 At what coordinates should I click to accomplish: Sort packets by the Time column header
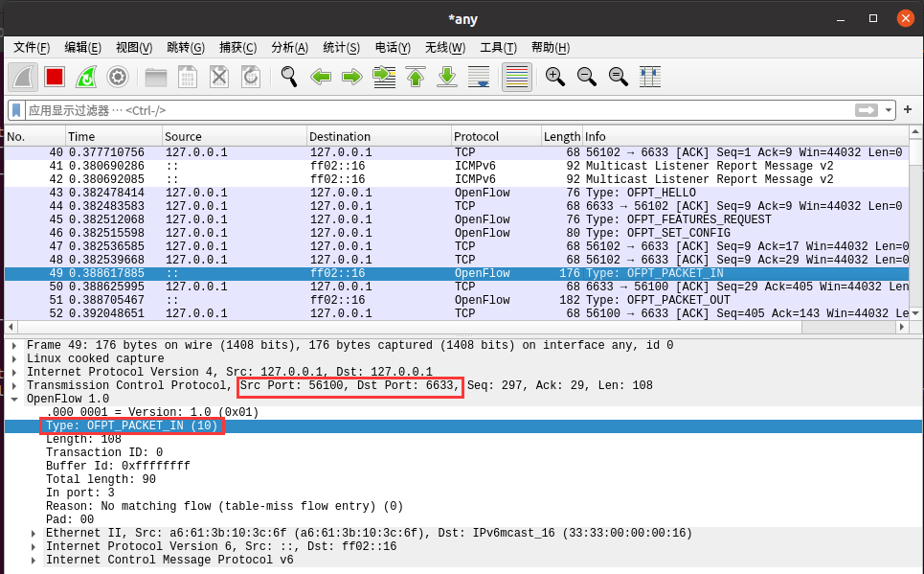(x=114, y=136)
